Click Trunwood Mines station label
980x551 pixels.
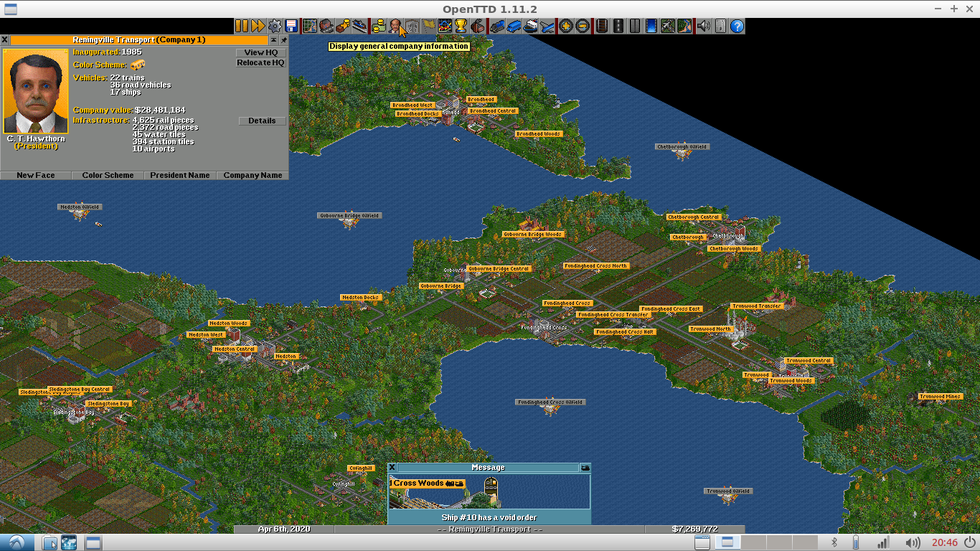click(940, 396)
